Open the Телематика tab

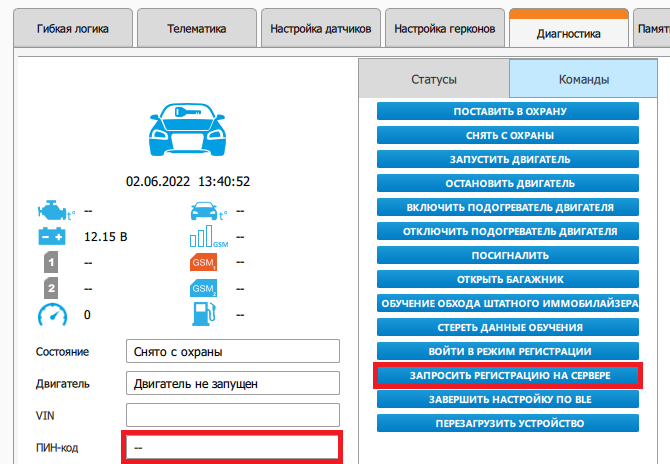[x=196, y=29]
